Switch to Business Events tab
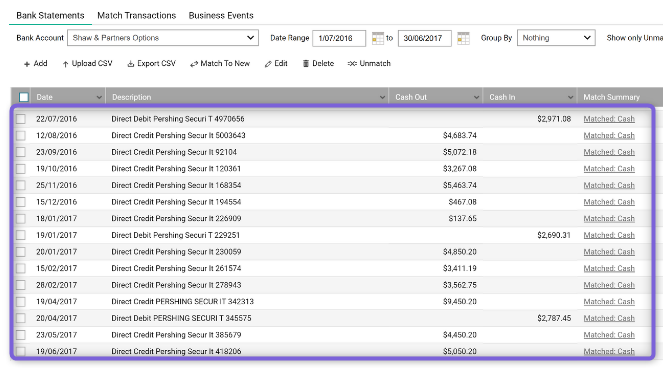The height and width of the screenshot is (368, 663). click(221, 16)
